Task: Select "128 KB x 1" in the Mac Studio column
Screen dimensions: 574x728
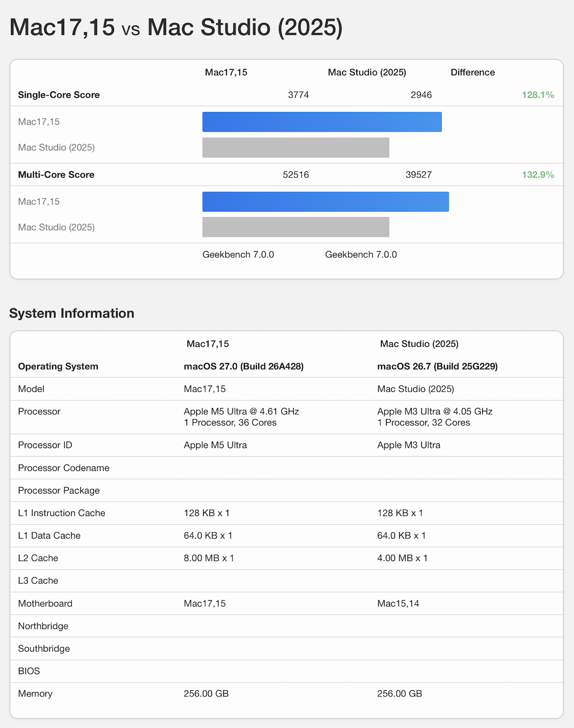Action: [x=400, y=513]
